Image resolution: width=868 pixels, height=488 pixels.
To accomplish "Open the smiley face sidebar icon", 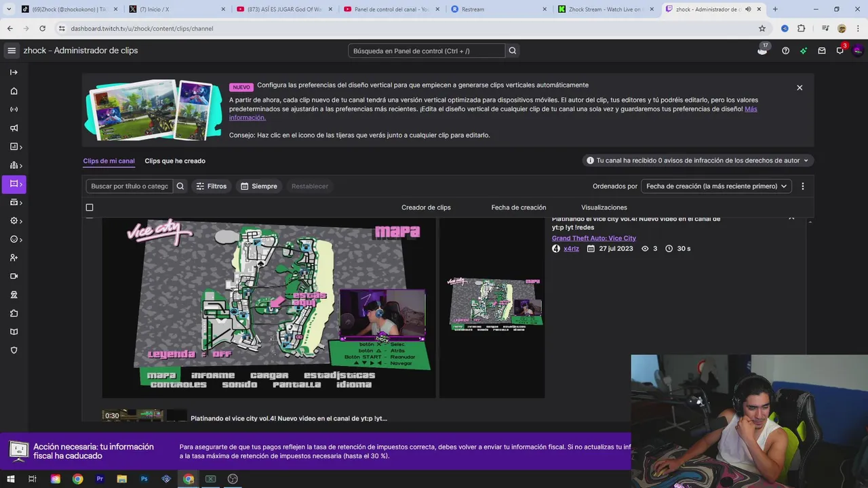I will click(x=13, y=239).
